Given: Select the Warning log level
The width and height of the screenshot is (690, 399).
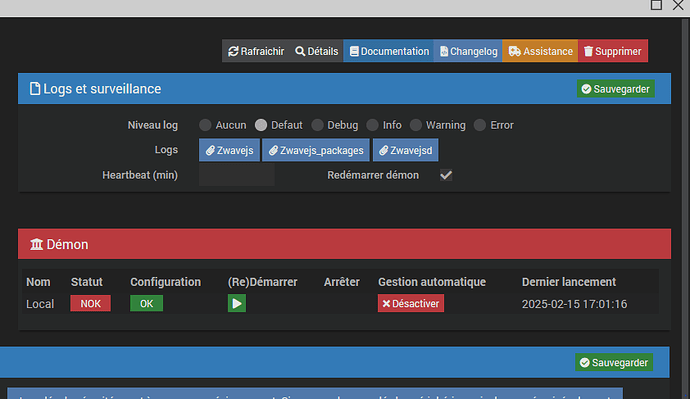Looking at the screenshot, I should pos(416,125).
